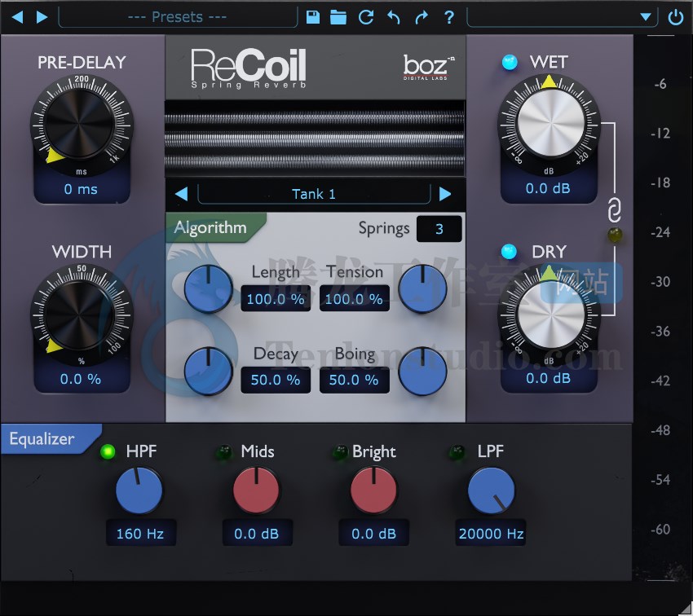Screen dimensions: 693x616
Task: Edit the Dry 0.0 dB value
Action: click(x=549, y=378)
